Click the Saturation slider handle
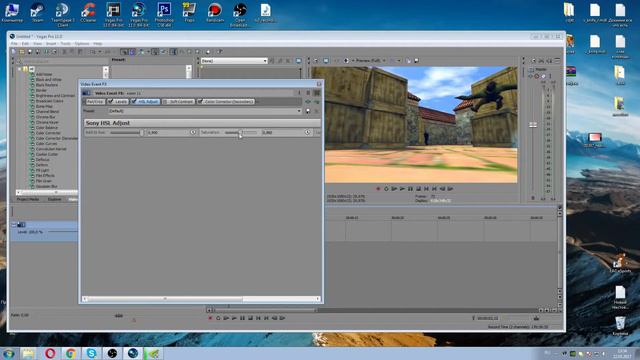Image resolution: width=640 pixels, height=360 pixels. tap(240, 133)
